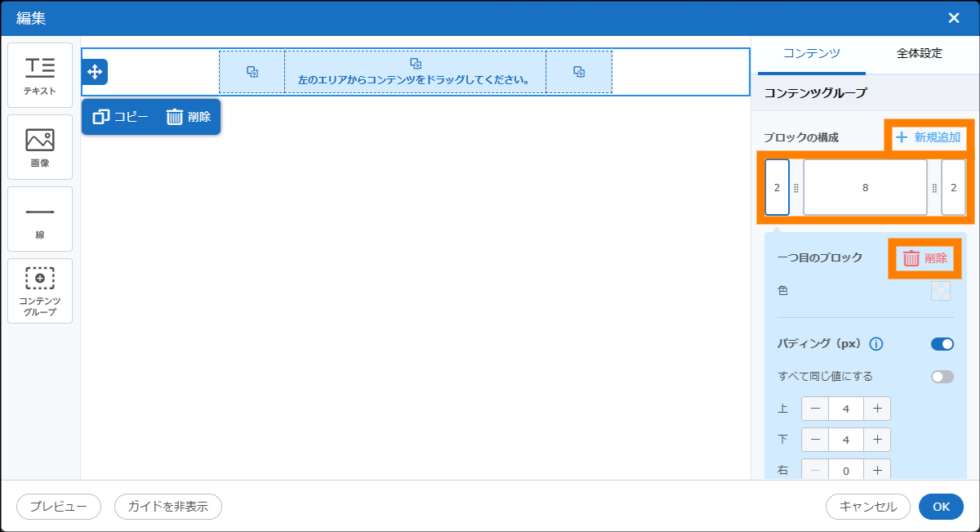Open the 色 color swatch
This screenshot has height=532, width=980.
tap(941, 291)
